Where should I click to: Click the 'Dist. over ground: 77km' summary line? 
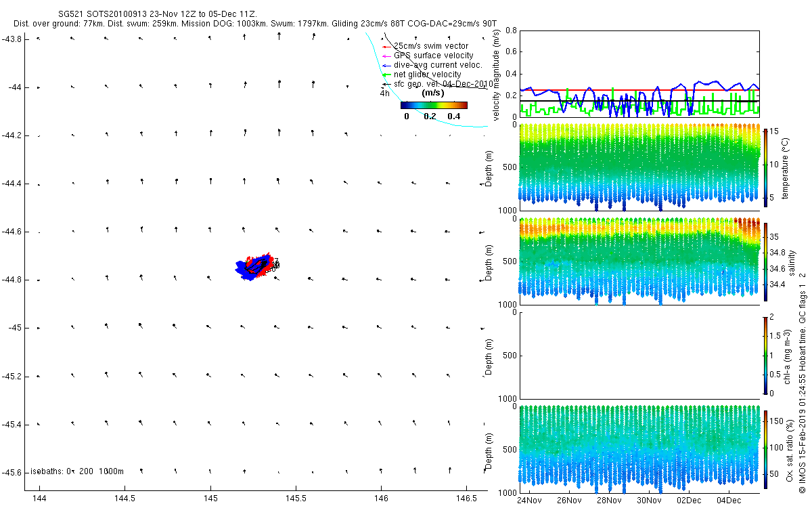pos(254,23)
